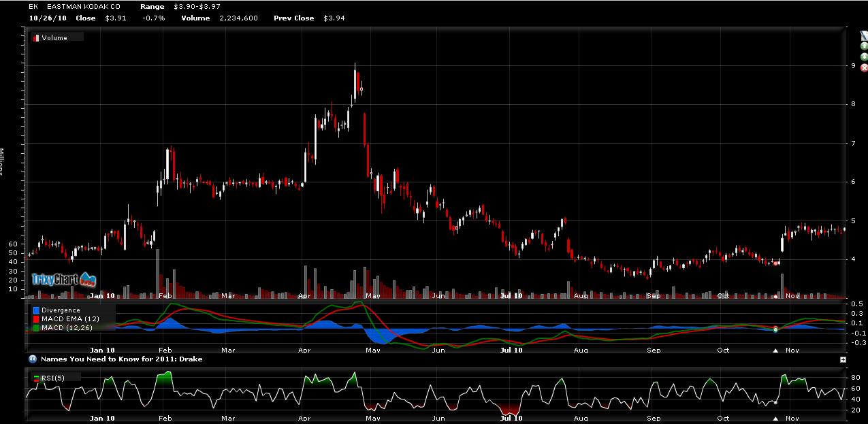This screenshot has height=424, width=868.
Task: Expand the panel with the plus icon
Action: tap(843, 359)
